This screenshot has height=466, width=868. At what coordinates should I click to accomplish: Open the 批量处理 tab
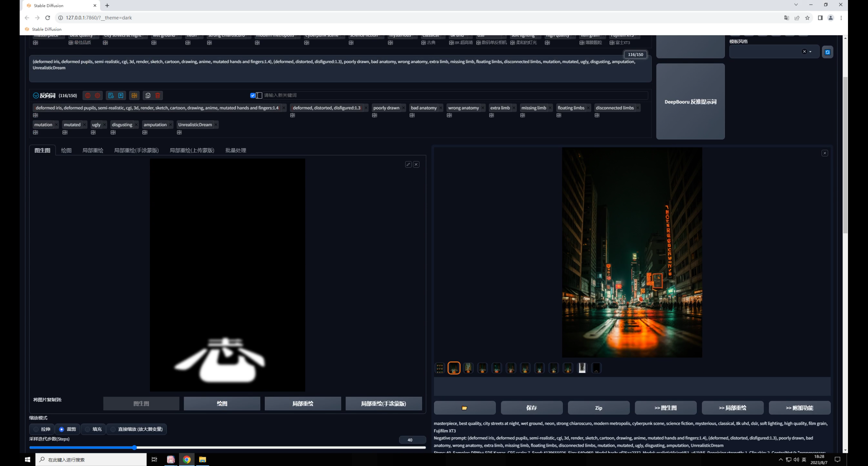click(236, 150)
